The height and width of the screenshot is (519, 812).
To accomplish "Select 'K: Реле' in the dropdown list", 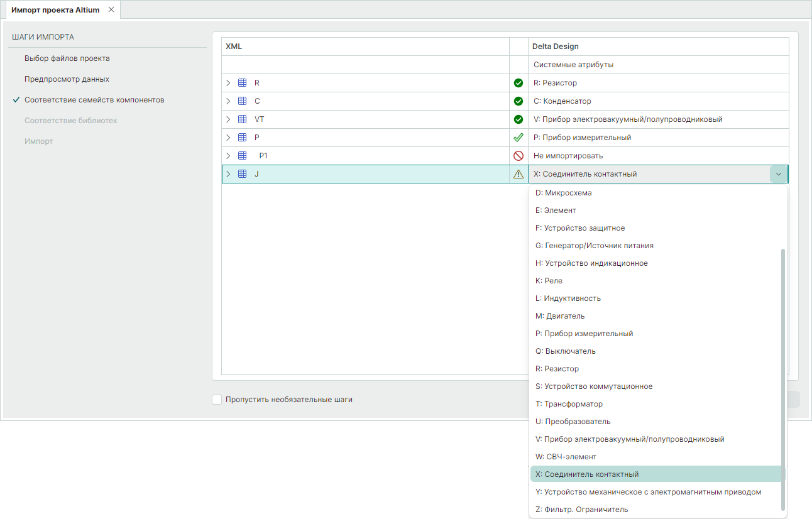I will 549,281.
